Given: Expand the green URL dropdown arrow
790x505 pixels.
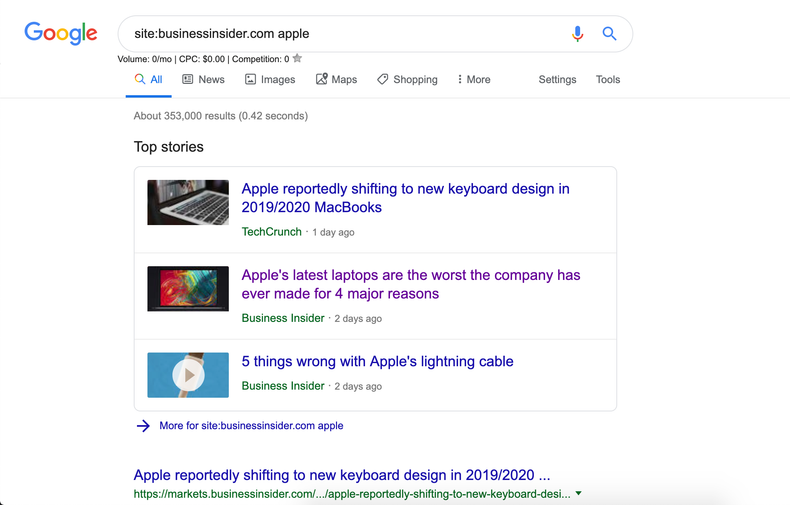Looking at the screenshot, I should pos(578,494).
